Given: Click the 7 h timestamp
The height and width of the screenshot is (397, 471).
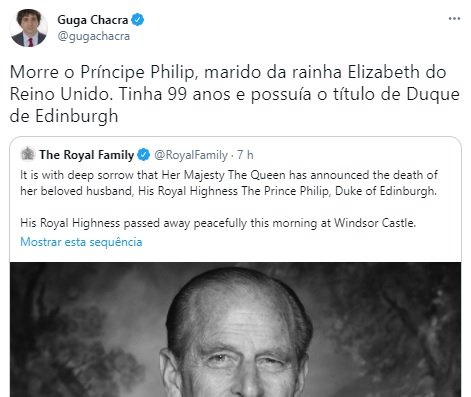Looking at the screenshot, I should coord(245,155).
